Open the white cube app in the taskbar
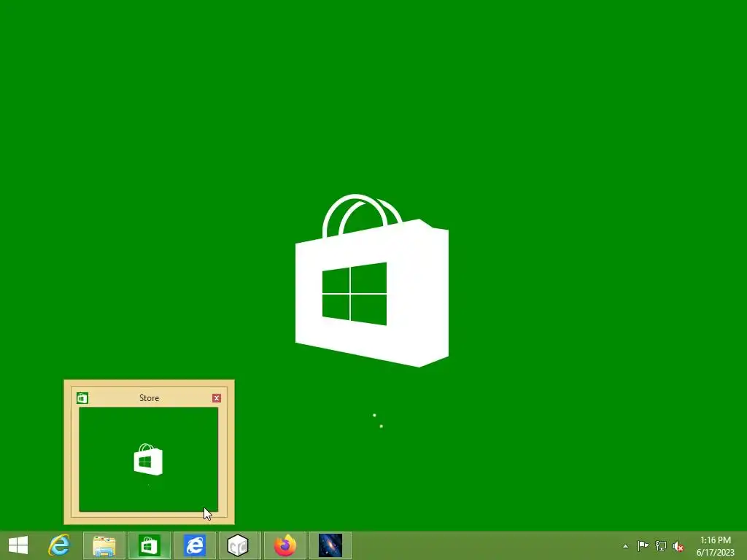747x560 pixels. point(238,545)
